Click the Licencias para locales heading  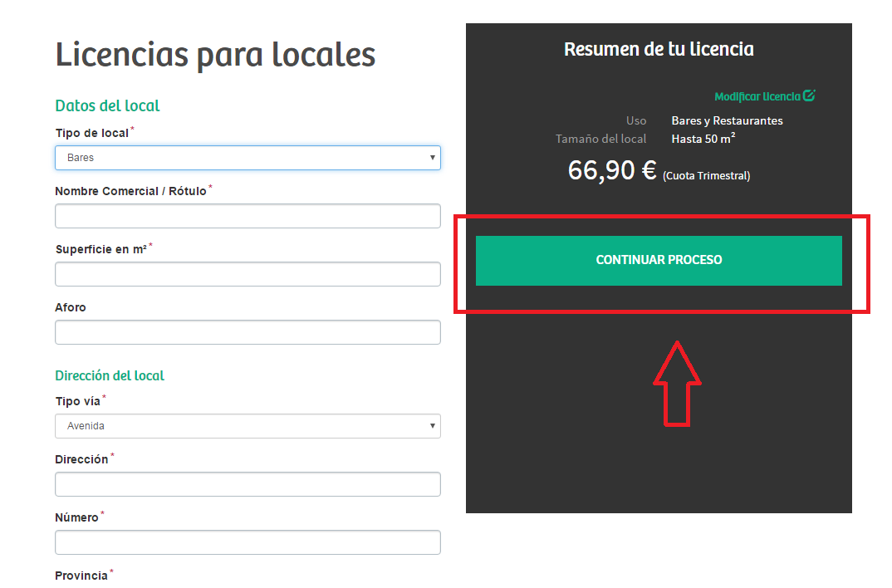(214, 54)
